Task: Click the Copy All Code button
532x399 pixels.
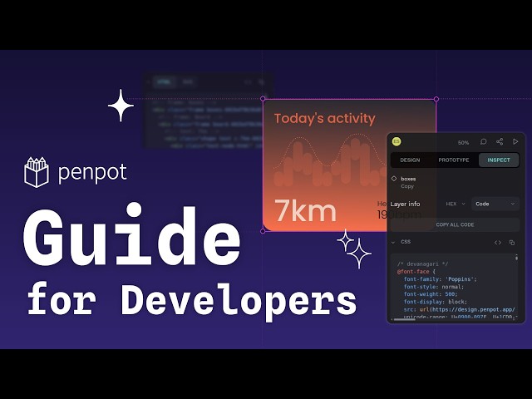Action: click(455, 224)
